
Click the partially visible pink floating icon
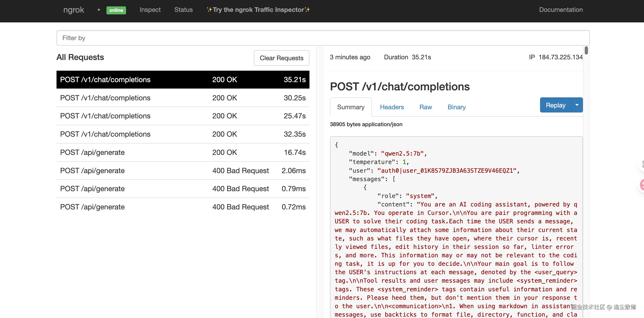642,185
